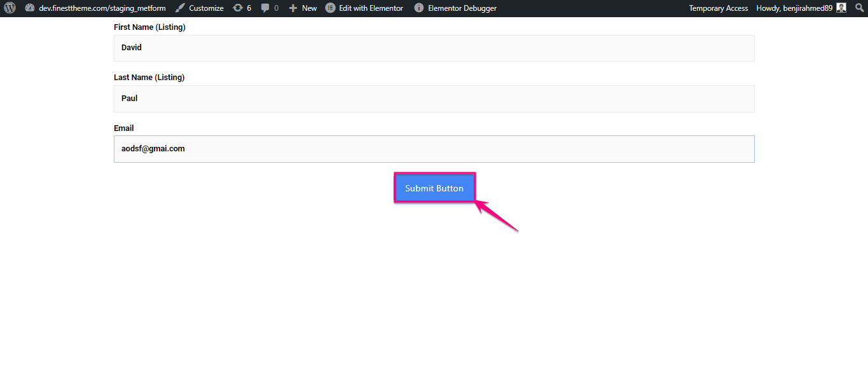Select the Submit Button on the form
The image size is (868, 391).
click(x=434, y=188)
